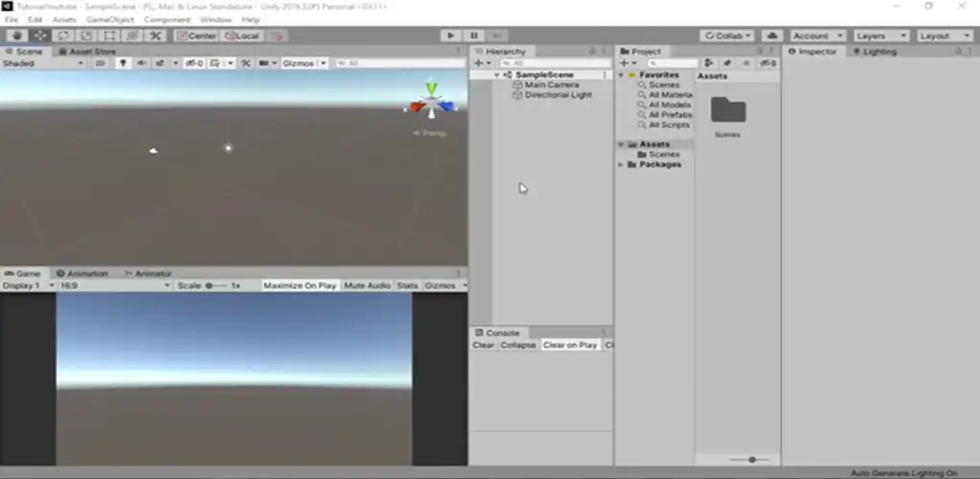Toggle the Scene grid icon

tap(215, 63)
